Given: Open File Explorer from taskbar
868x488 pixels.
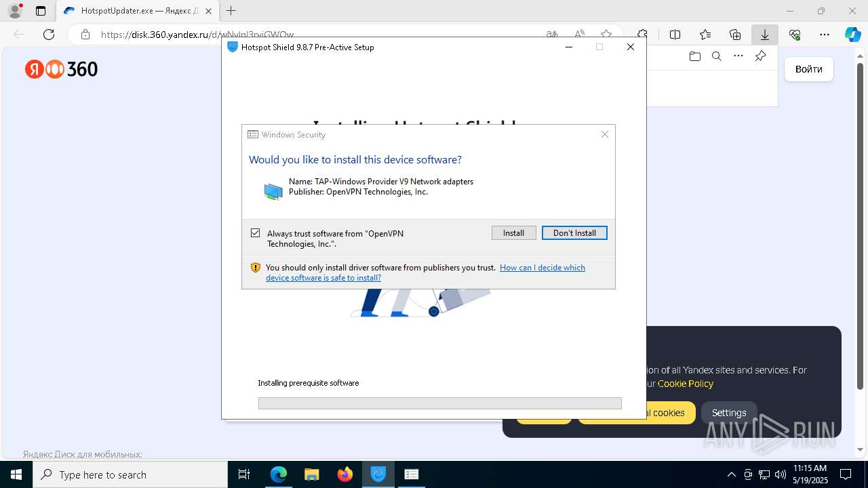Looking at the screenshot, I should pyautogui.click(x=311, y=474).
